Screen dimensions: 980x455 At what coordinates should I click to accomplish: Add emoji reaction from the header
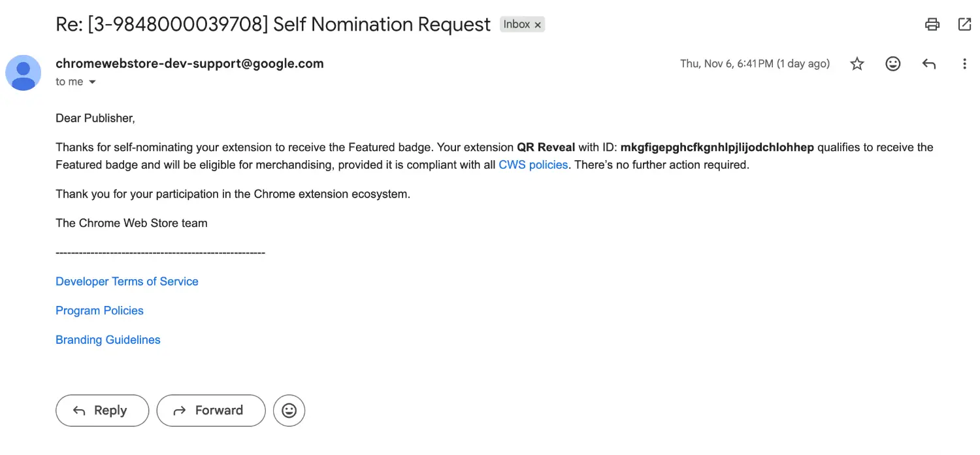[x=892, y=63]
